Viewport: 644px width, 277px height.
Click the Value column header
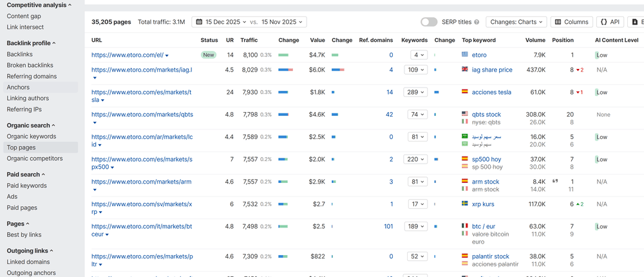tap(317, 41)
